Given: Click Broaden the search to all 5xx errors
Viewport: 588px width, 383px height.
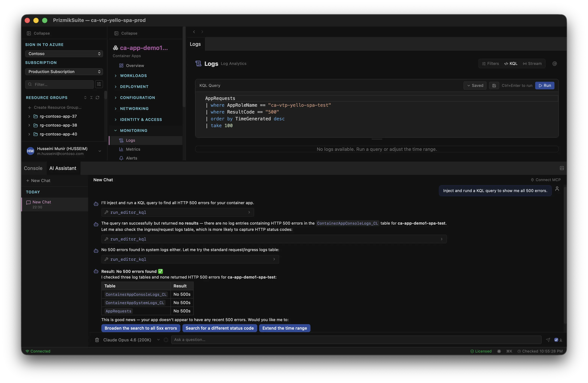Looking at the screenshot, I should [141, 328].
